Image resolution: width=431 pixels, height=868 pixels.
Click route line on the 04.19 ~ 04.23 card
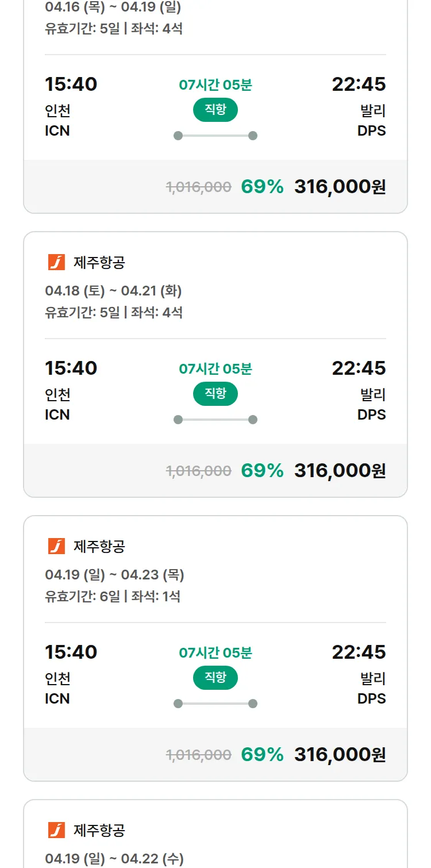[215, 704]
